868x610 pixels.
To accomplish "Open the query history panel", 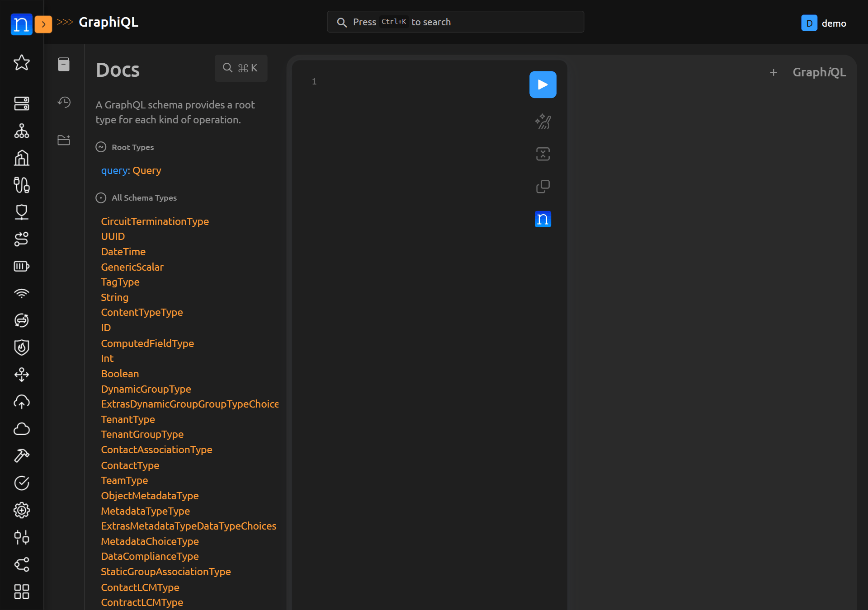I will [x=64, y=102].
